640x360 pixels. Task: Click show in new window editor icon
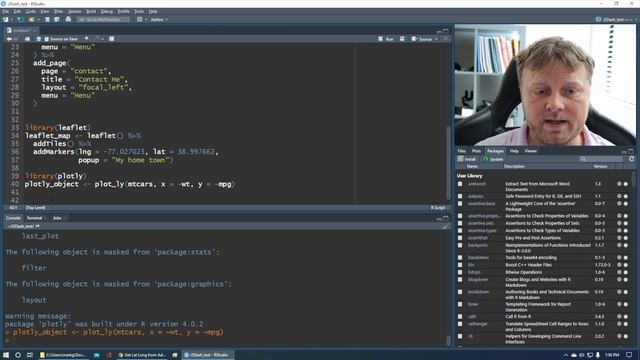[27, 39]
